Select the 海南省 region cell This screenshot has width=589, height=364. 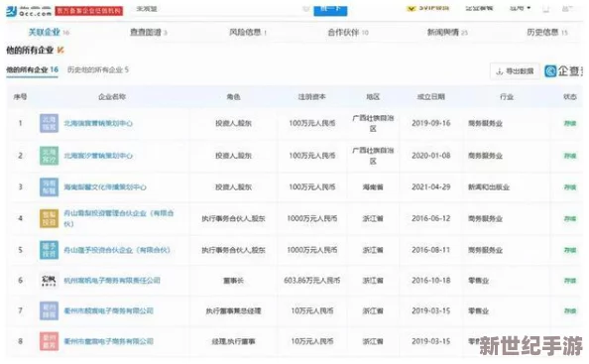click(x=373, y=187)
